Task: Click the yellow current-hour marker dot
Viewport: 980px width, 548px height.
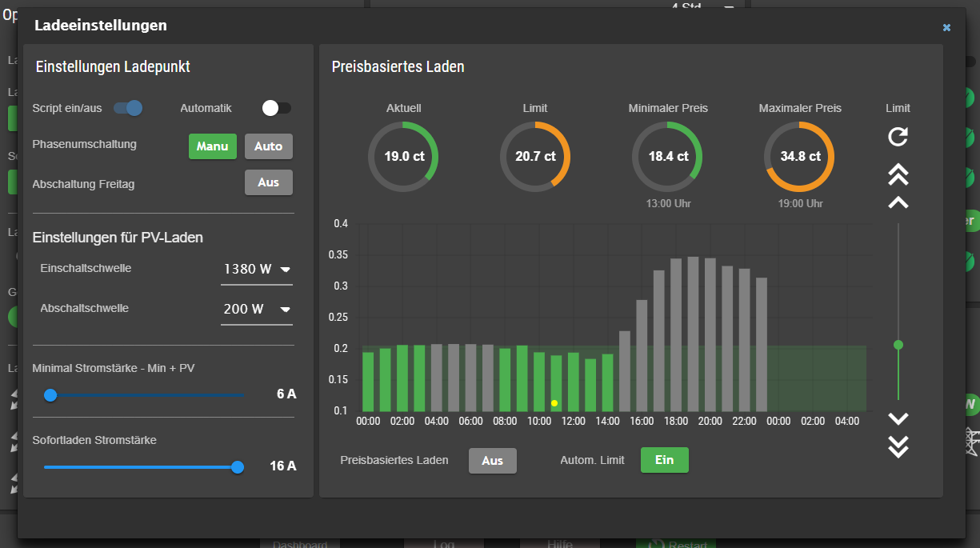Action: point(554,403)
